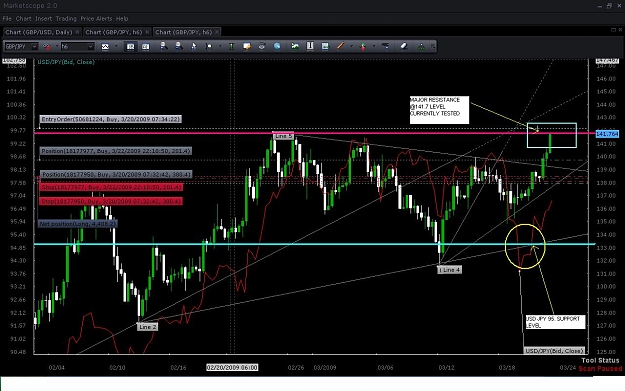Select the eraser tool
625x391 pixels.
click(x=403, y=46)
